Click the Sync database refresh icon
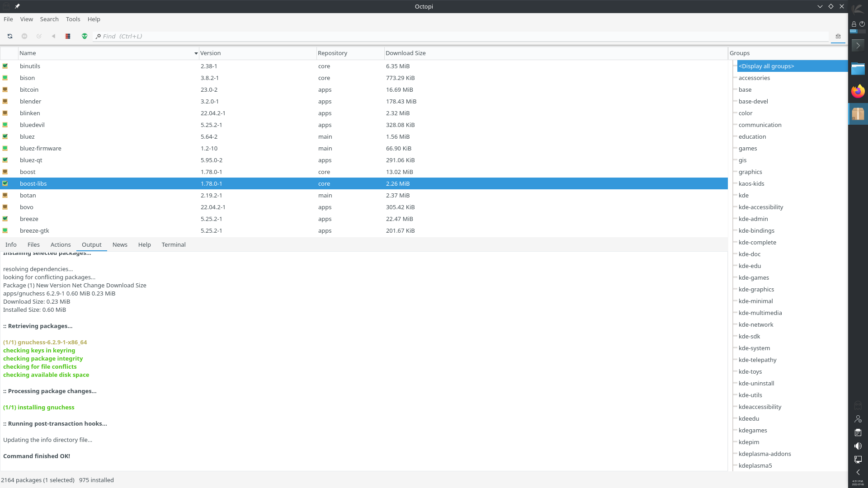This screenshot has width=868, height=488. 9,36
